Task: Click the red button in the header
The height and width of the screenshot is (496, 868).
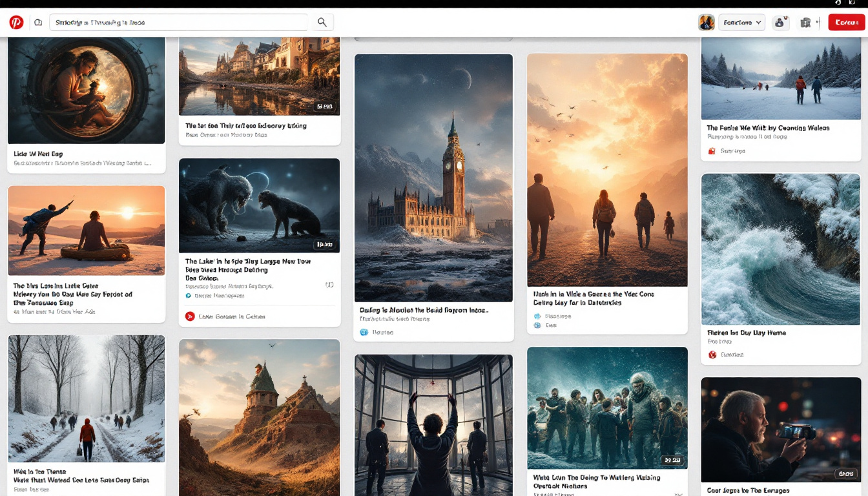Action: tap(846, 23)
